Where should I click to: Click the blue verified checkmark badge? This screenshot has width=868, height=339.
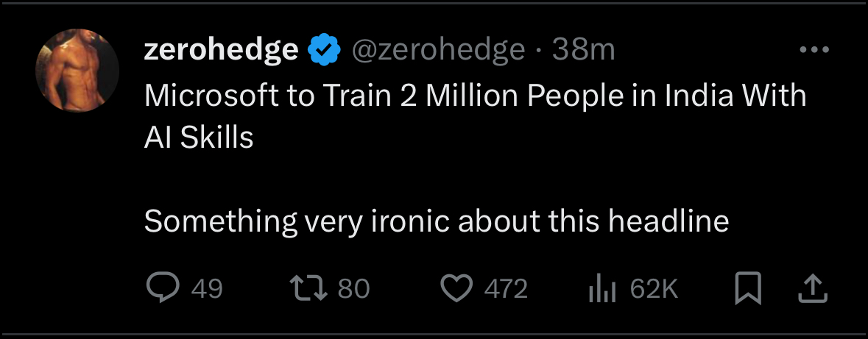(324, 50)
